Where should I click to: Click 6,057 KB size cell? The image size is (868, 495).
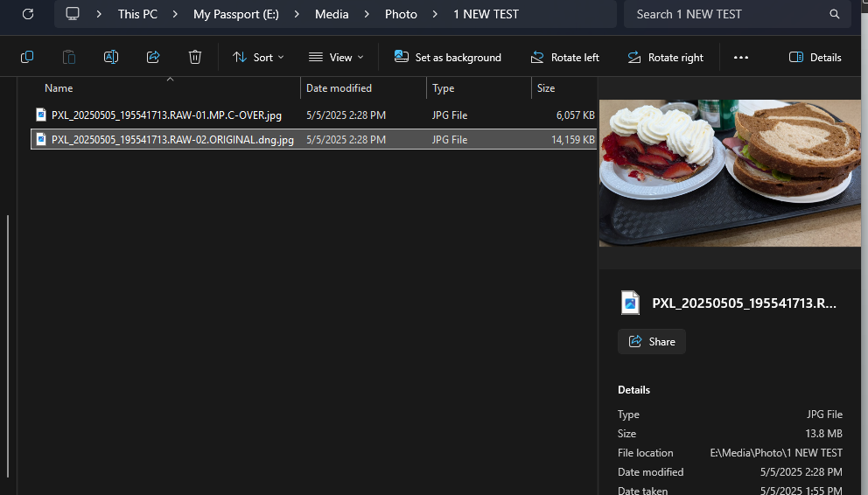click(575, 115)
